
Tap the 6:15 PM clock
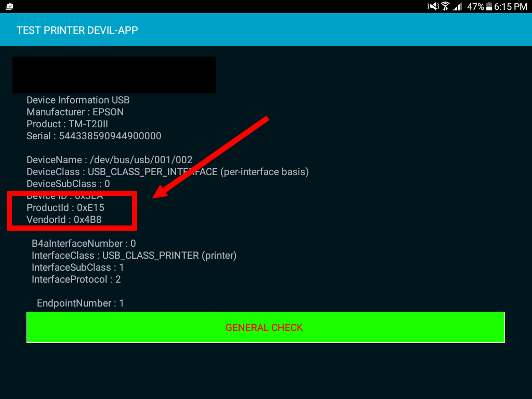pyautogui.click(x=511, y=7)
